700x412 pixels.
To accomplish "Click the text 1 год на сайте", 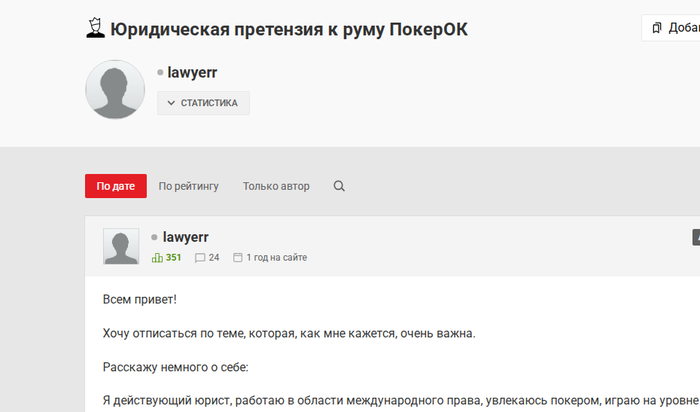I will pyautogui.click(x=276, y=258).
